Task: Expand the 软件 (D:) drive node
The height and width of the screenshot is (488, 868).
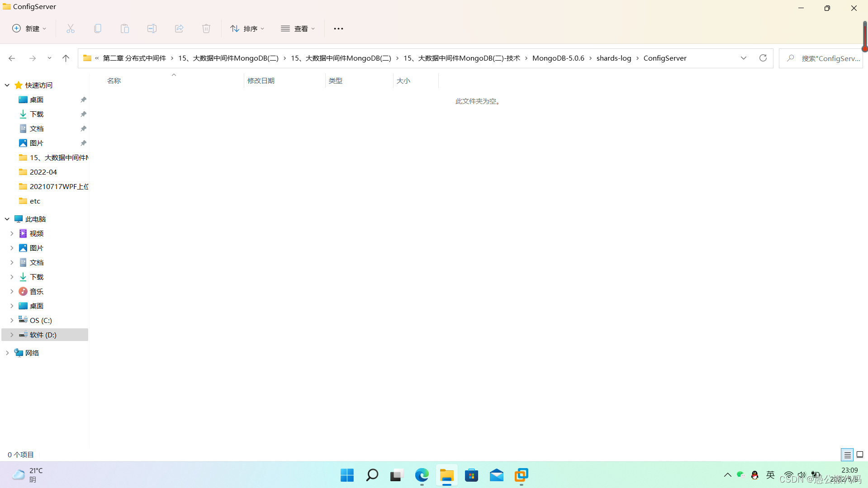Action: (x=12, y=335)
